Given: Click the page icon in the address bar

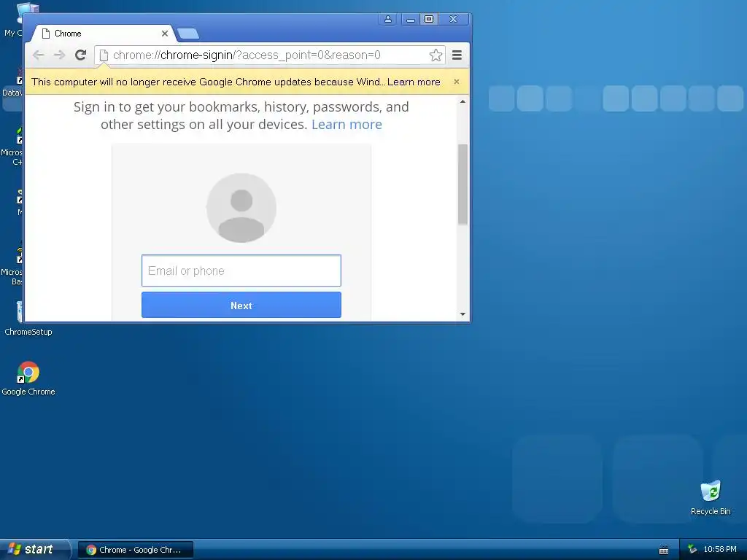Looking at the screenshot, I should pos(104,55).
